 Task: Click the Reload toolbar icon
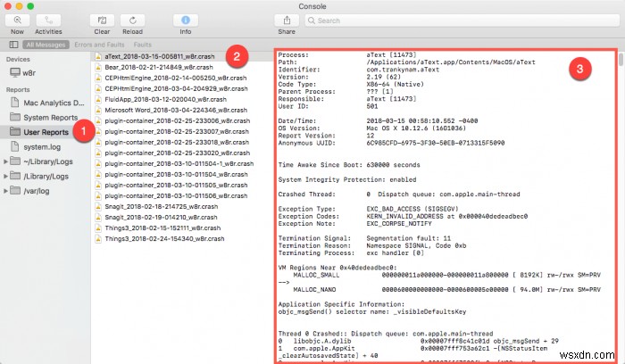tap(133, 21)
